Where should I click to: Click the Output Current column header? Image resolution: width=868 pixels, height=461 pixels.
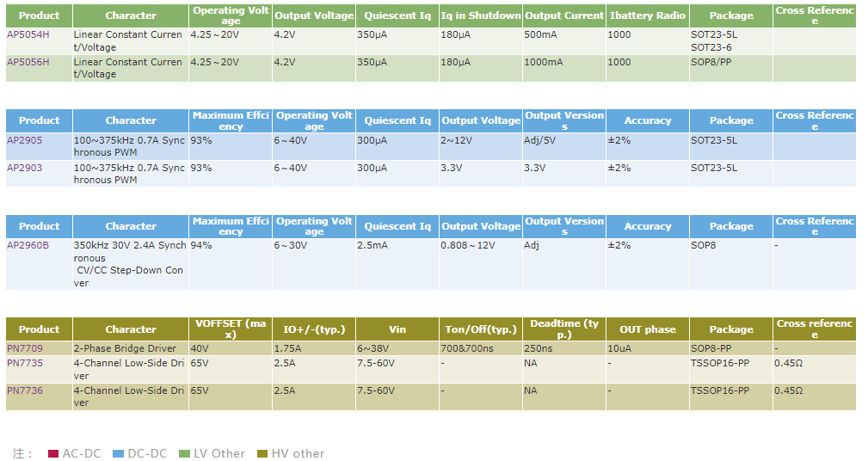(563, 16)
